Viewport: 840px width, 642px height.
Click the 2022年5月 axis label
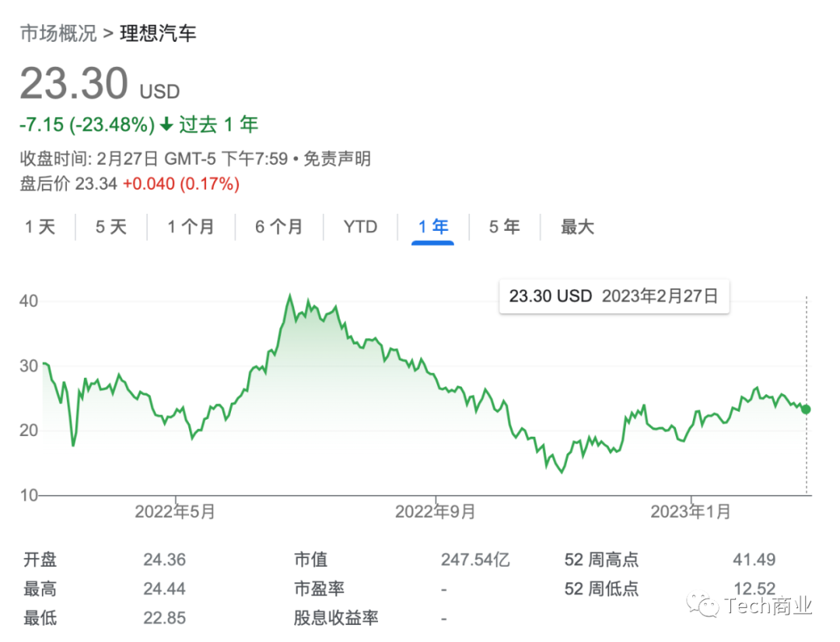(x=175, y=512)
